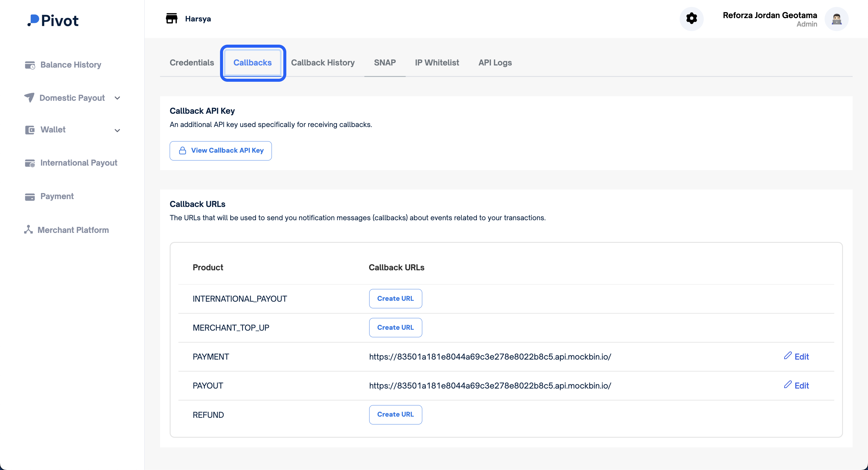The height and width of the screenshot is (470, 868).
Task: Open Balance History from the sidebar icon
Action: [x=30, y=65]
